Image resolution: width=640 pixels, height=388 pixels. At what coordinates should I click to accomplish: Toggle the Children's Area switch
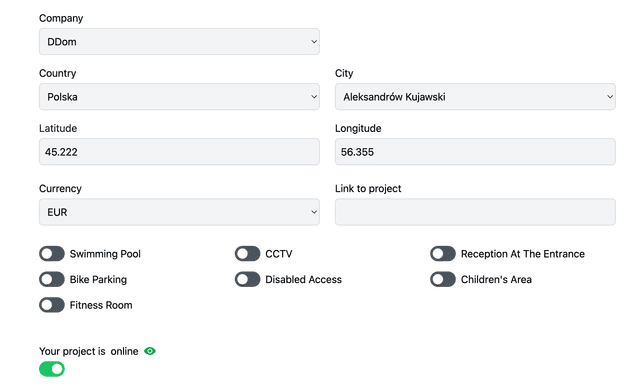[443, 279]
